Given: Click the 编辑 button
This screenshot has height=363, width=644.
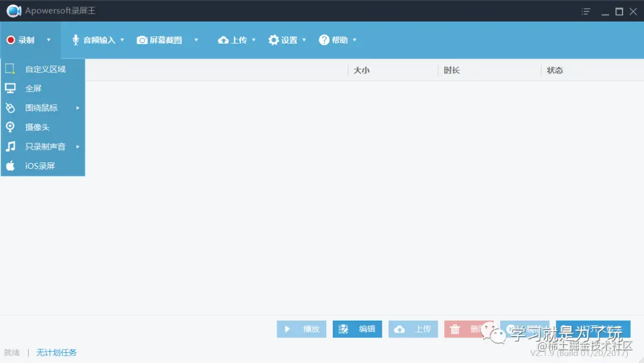Looking at the screenshot, I should [357, 329].
